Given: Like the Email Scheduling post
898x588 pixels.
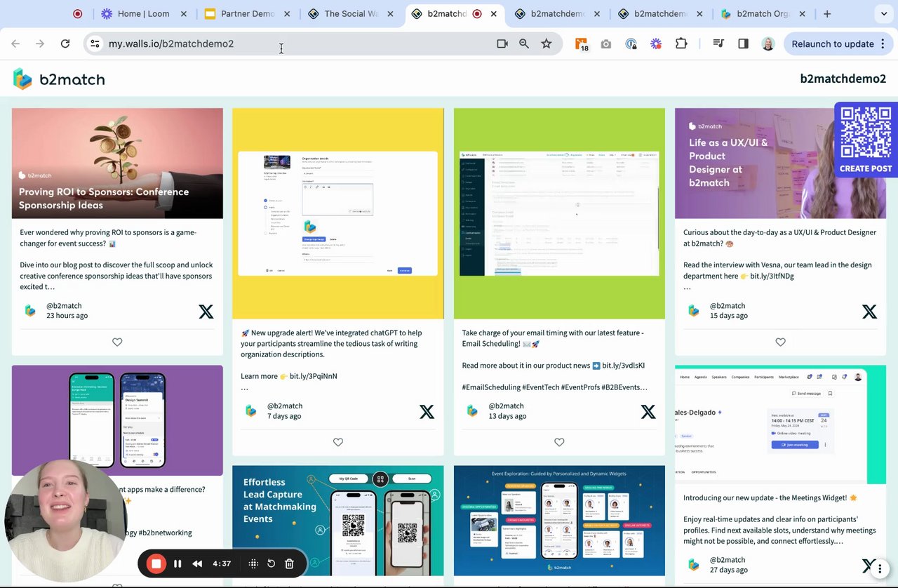Looking at the screenshot, I should pos(559,442).
